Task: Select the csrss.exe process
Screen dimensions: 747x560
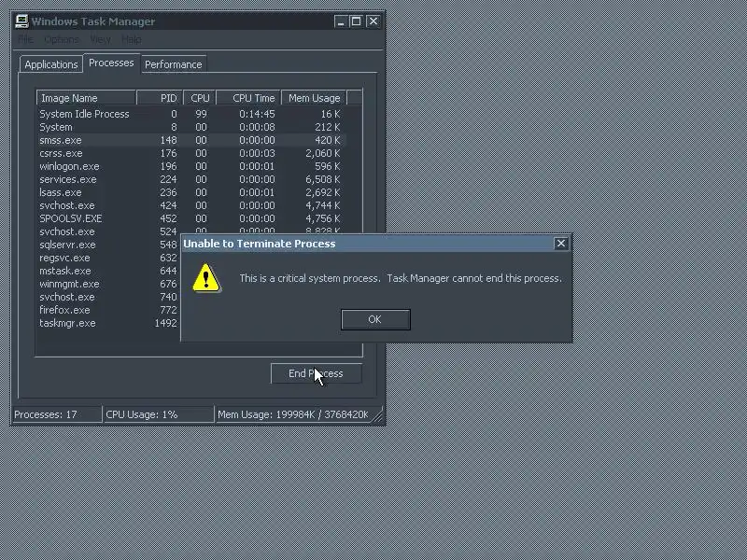Action: pyautogui.click(x=191, y=153)
